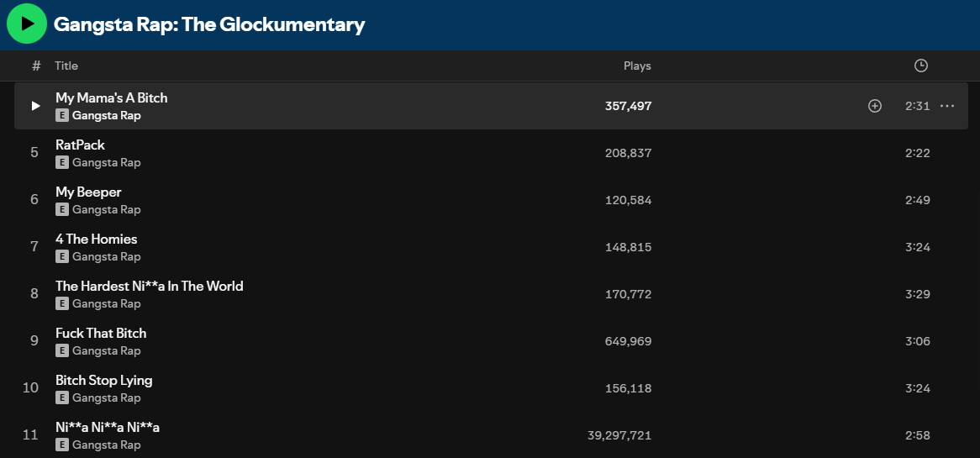Open Gangsta Rap artist link under My Beeper
980x458 pixels.
[x=106, y=209]
